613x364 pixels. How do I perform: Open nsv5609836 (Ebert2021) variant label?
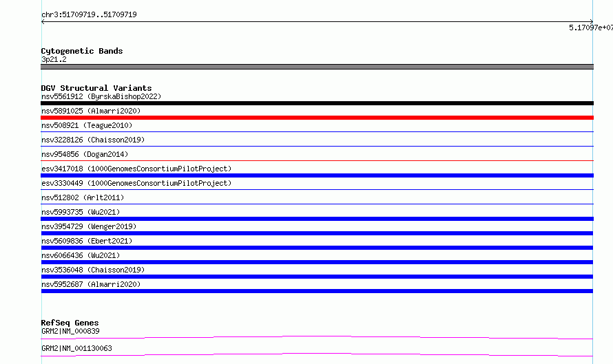click(87, 241)
